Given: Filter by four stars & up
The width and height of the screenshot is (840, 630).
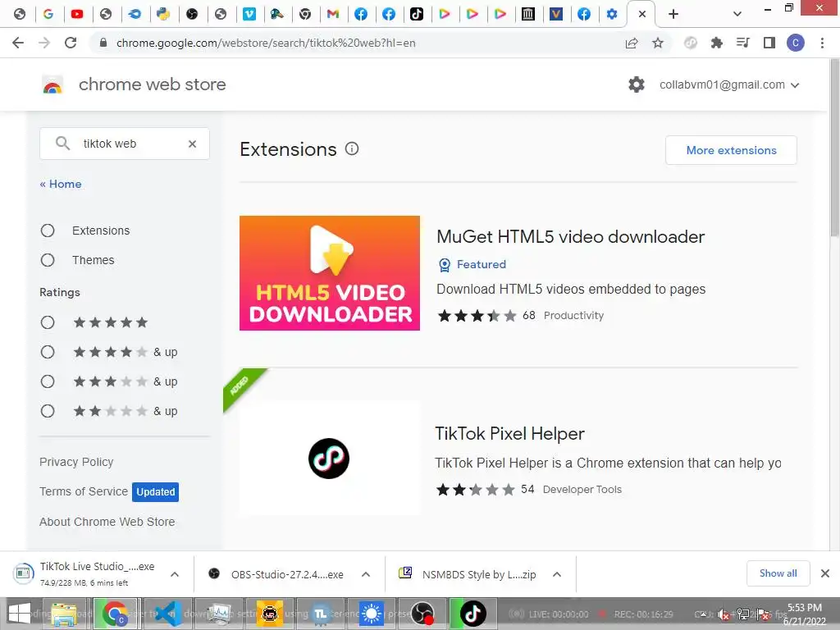Looking at the screenshot, I should pos(48,352).
